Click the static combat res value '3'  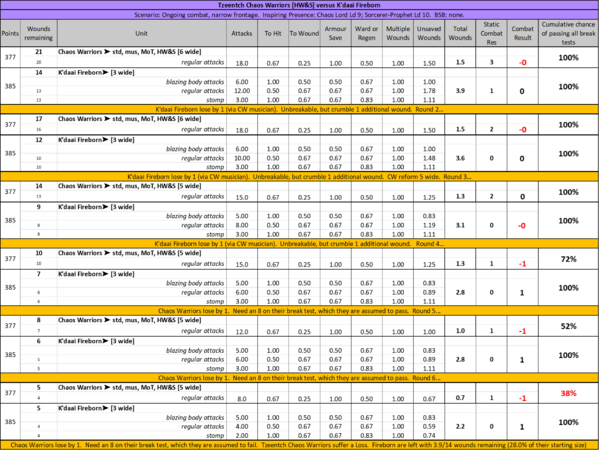(x=491, y=62)
